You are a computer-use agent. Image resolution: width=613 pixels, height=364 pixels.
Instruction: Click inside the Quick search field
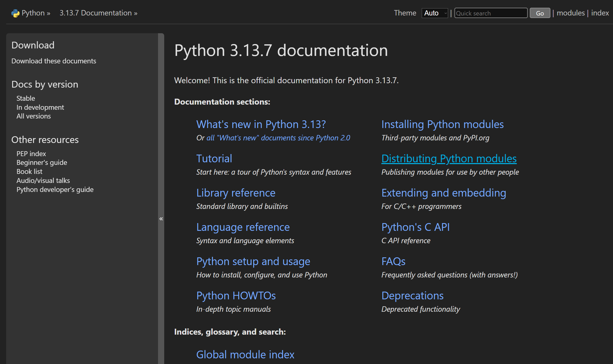click(x=491, y=13)
